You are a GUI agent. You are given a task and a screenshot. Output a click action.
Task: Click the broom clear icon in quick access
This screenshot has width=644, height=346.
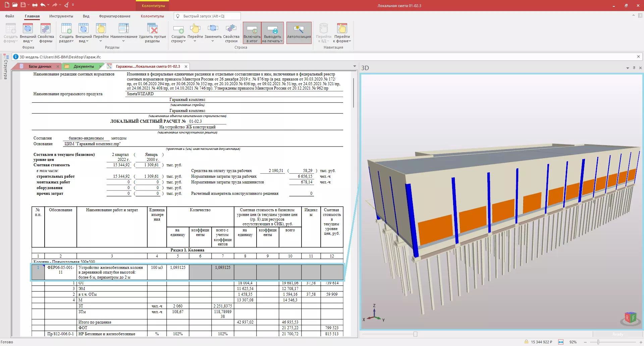[66, 5]
